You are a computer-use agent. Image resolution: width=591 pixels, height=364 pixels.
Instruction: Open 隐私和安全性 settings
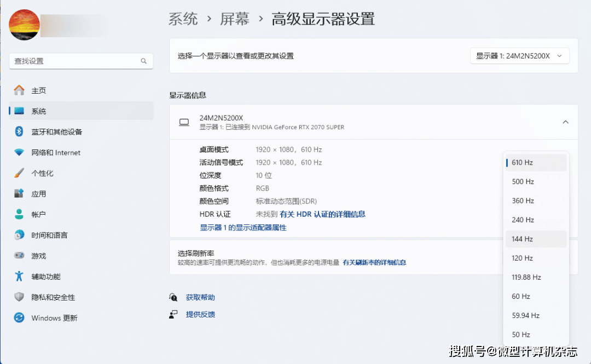point(47,297)
